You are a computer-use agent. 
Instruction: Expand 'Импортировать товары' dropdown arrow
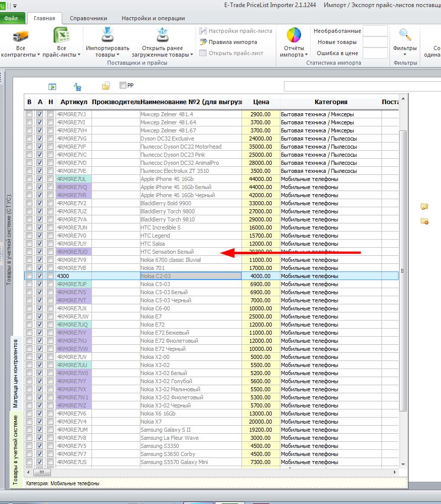pos(118,55)
